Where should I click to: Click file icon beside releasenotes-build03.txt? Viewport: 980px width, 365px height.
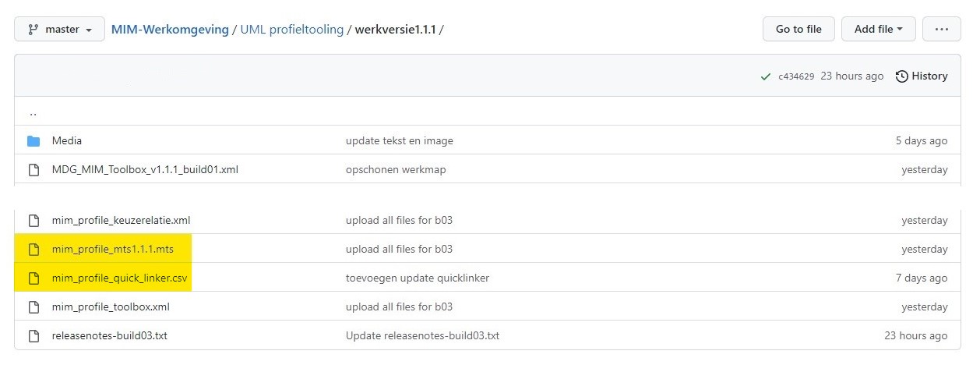pyautogui.click(x=33, y=336)
